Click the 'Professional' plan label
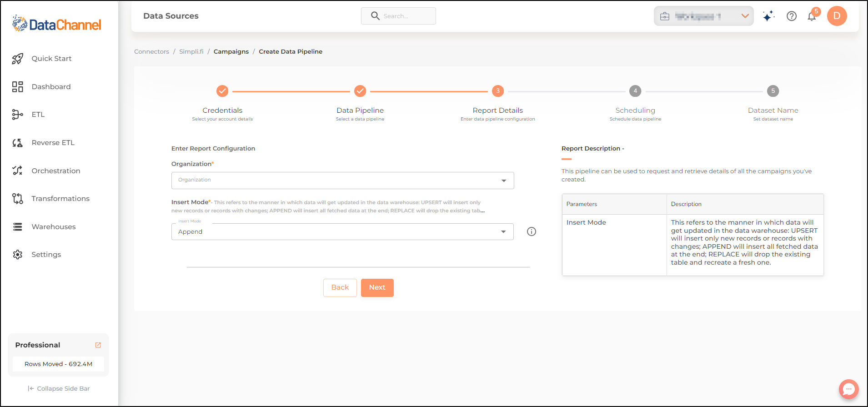The width and height of the screenshot is (868, 407). pos(38,345)
